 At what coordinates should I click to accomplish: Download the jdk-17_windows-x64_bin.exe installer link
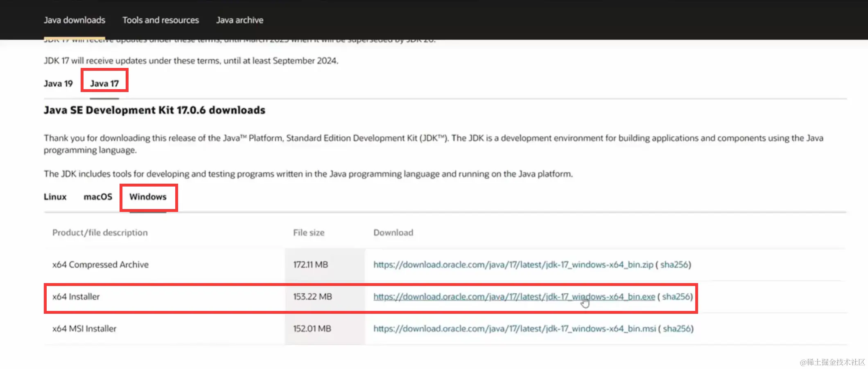pyautogui.click(x=514, y=297)
